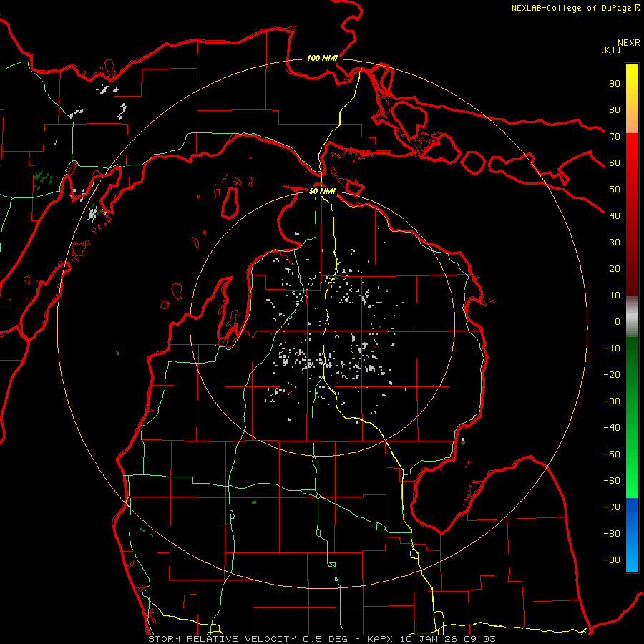Click the STORM RELATIVE VELOCITY caption text

(223, 639)
